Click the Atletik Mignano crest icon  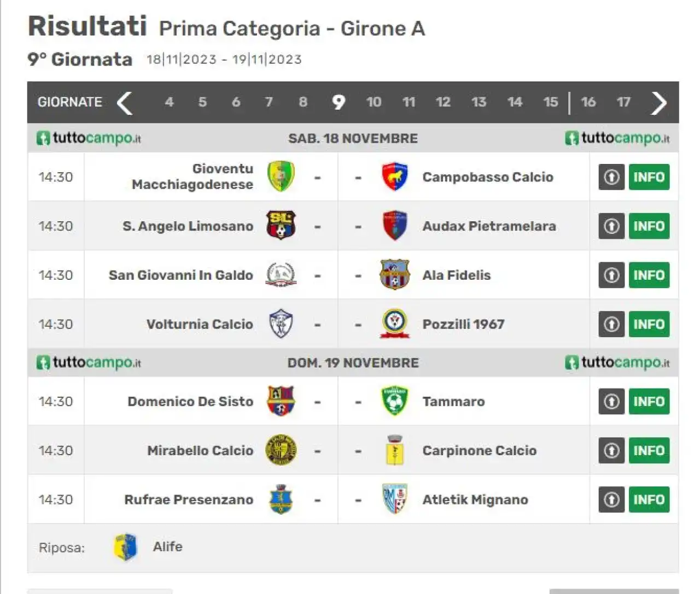coord(394,499)
